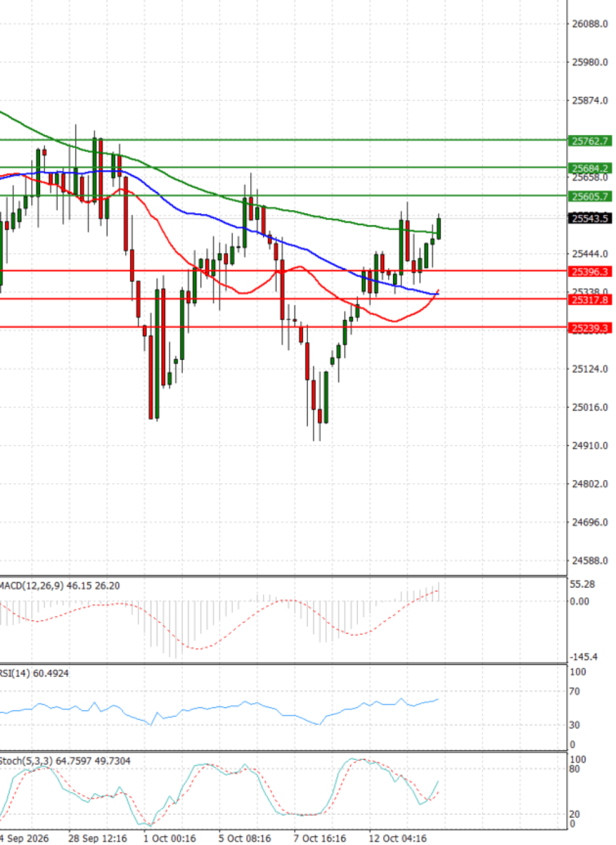Viewport: 616px width, 845px height.
Task: Click the RSI scale value 30
Action: pos(574,725)
